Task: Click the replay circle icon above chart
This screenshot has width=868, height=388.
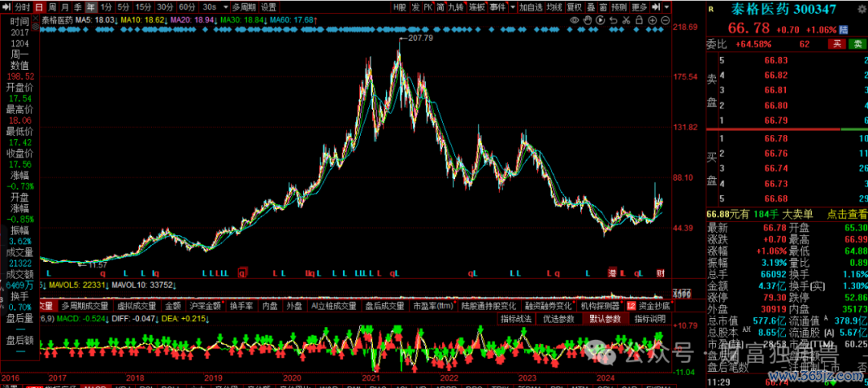Action: pos(600,20)
